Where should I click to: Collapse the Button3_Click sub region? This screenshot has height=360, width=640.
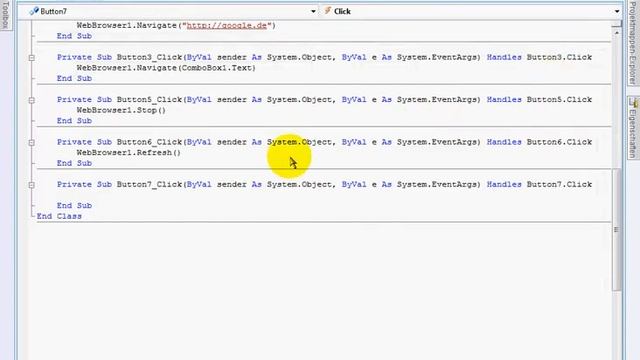click(x=31, y=58)
